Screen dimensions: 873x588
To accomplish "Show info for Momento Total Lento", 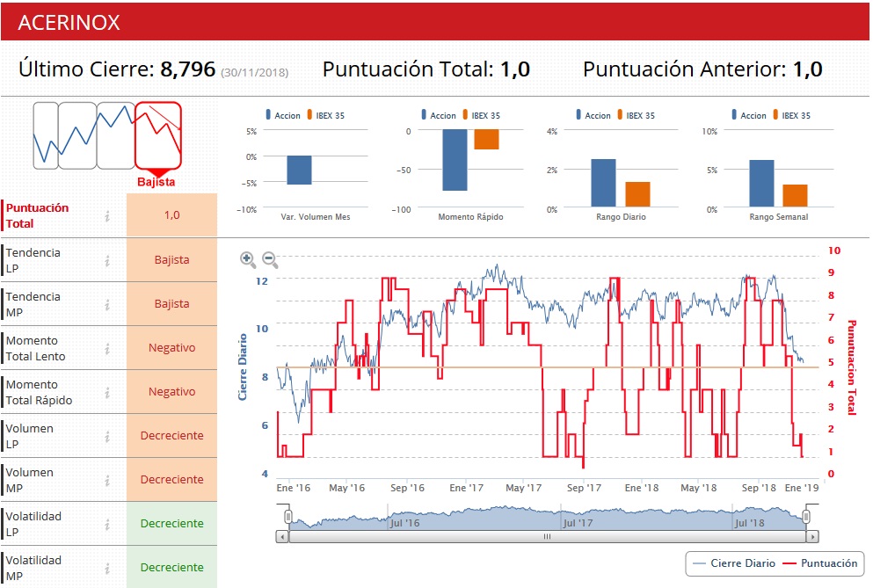I will pyautogui.click(x=107, y=348).
